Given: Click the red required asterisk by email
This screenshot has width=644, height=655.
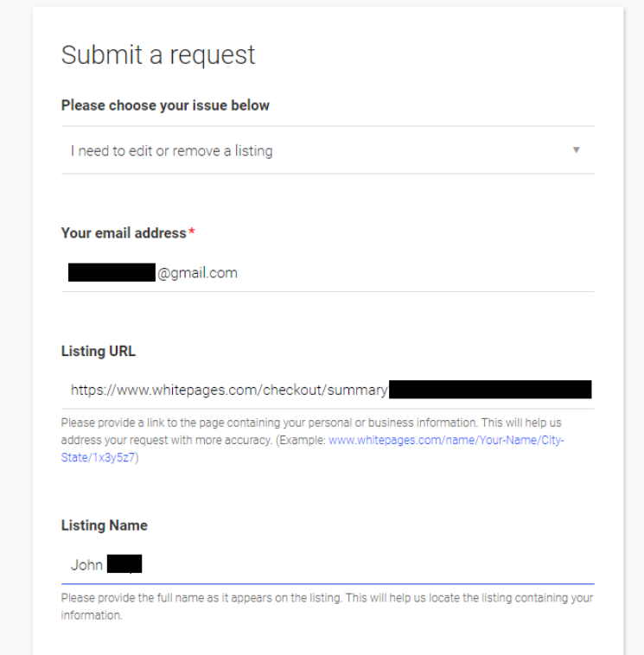Looking at the screenshot, I should coord(192,233).
